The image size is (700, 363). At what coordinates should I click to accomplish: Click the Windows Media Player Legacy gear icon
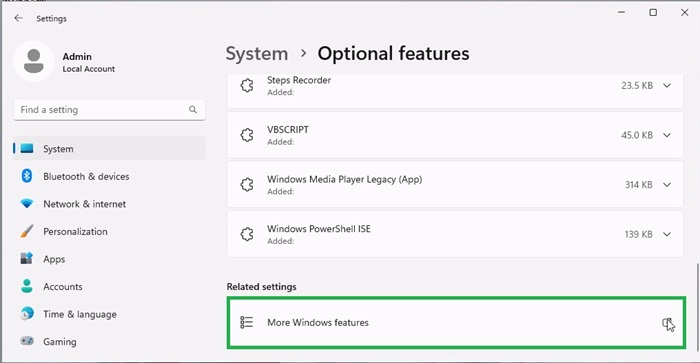coord(247,184)
